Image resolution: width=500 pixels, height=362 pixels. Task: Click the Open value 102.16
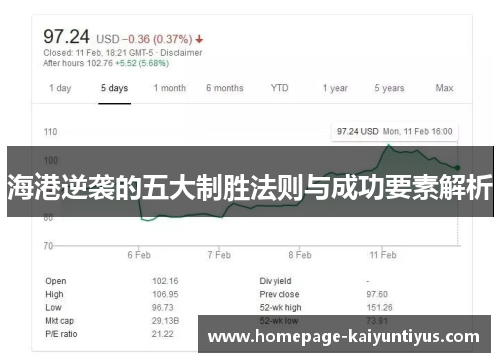pos(165,281)
